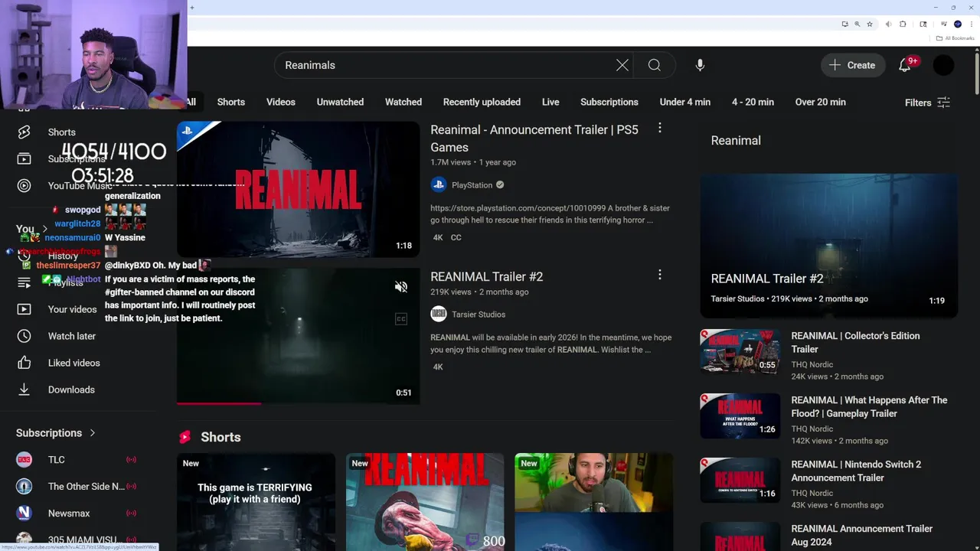Expand the Subscriptions section chevron
Image resolution: width=980 pixels, height=551 pixels.
pyautogui.click(x=93, y=433)
